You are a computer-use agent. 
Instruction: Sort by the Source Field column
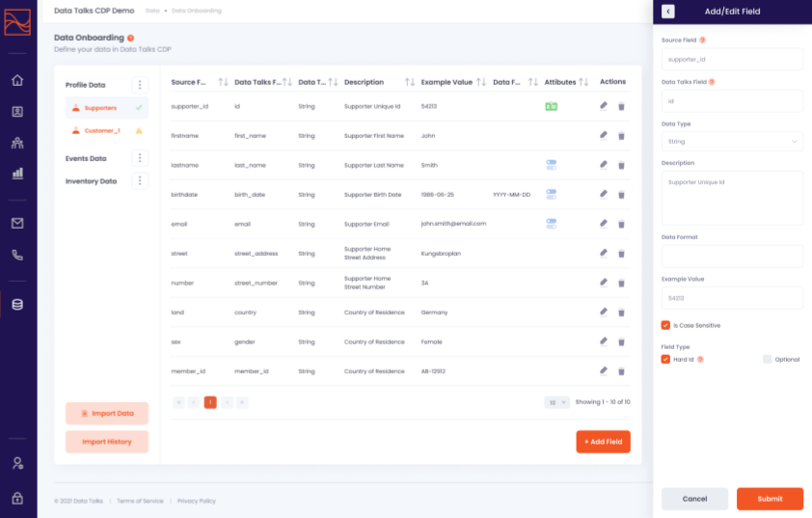(x=223, y=82)
